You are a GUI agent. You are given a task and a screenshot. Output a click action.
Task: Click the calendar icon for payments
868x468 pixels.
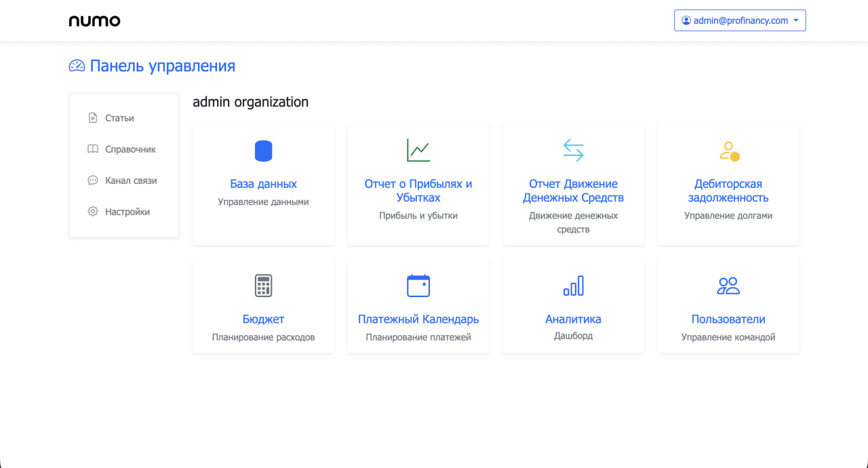point(418,286)
